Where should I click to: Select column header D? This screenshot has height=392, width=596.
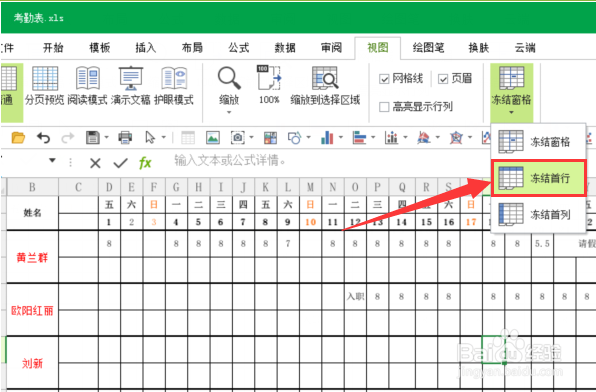109,187
